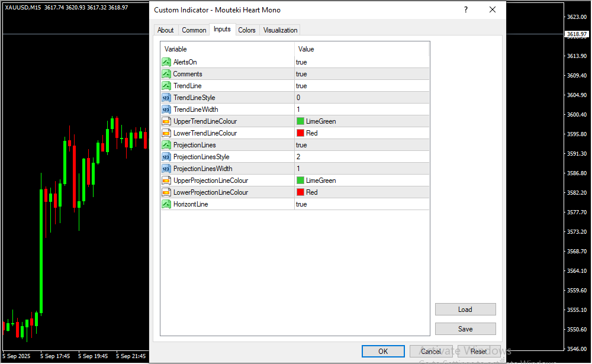Click the TrendLineStyle integer icon

click(x=166, y=98)
